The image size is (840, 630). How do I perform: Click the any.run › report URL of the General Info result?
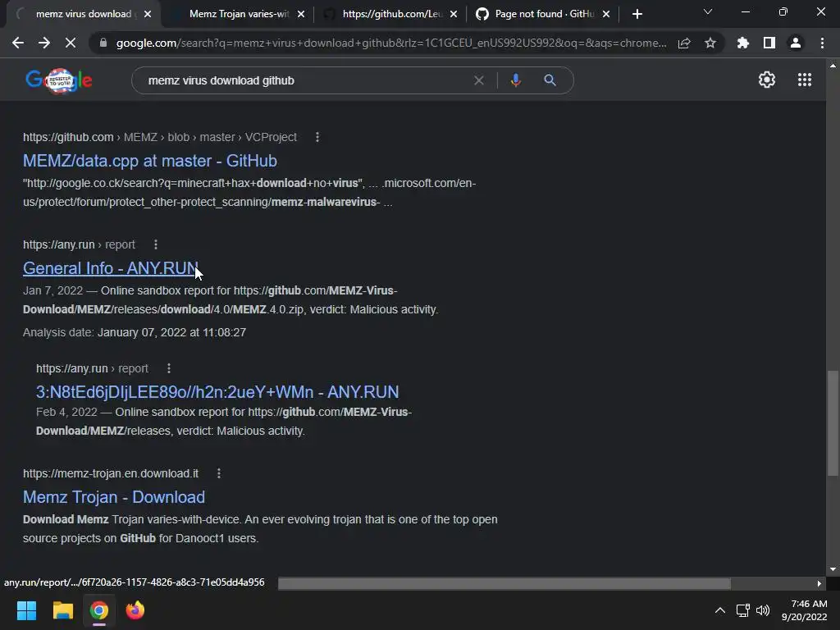(x=79, y=244)
